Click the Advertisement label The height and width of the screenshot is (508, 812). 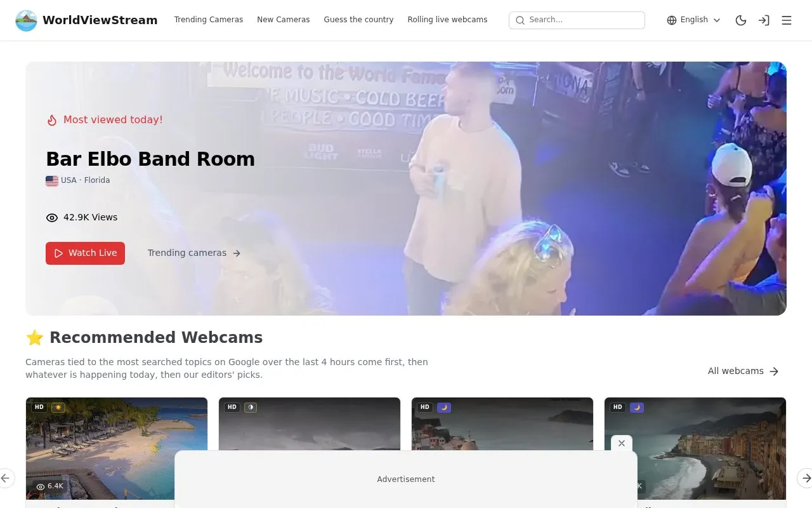coord(406,479)
